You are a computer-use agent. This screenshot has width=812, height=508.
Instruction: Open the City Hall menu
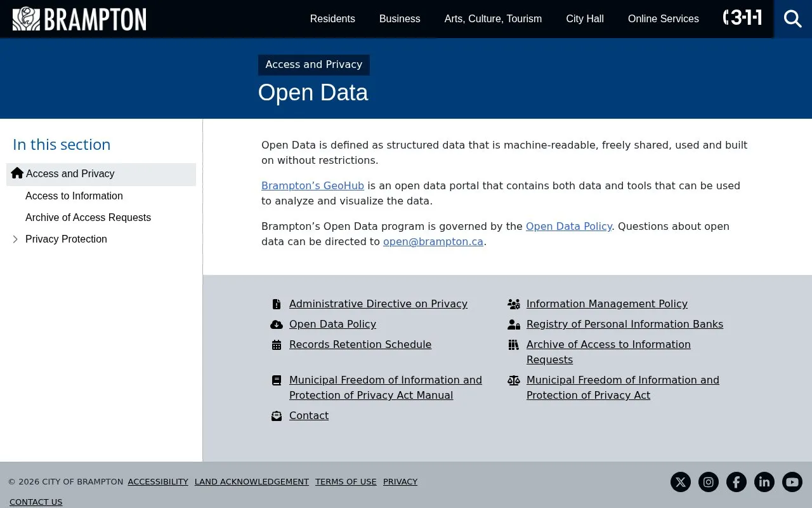pyautogui.click(x=585, y=19)
